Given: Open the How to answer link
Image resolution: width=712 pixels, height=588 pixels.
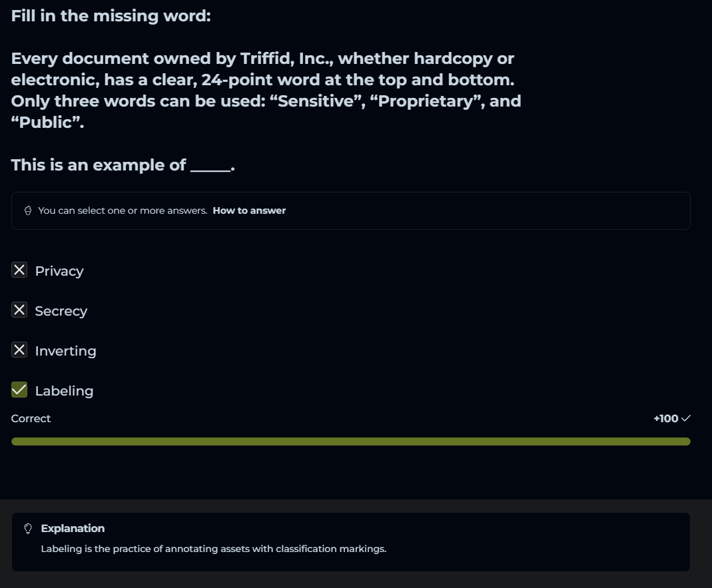Looking at the screenshot, I should tap(249, 210).
